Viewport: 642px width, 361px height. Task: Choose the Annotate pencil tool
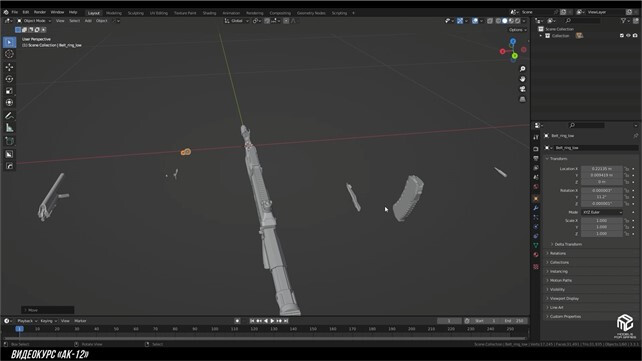click(9, 116)
